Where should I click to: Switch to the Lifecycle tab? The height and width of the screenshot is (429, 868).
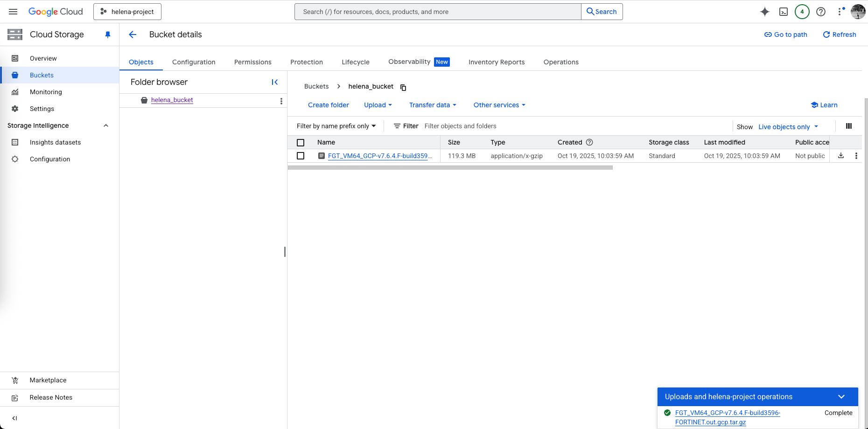[x=355, y=62]
